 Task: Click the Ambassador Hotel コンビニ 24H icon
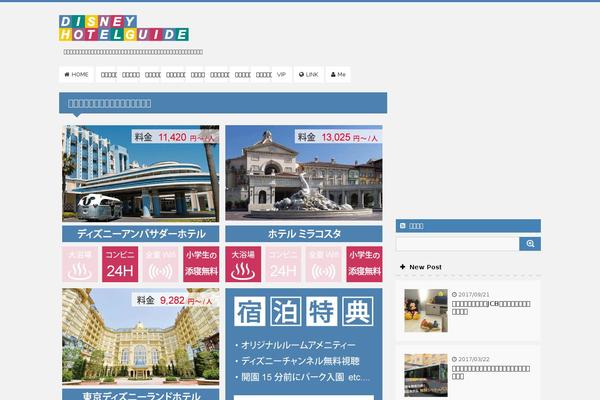(x=120, y=264)
